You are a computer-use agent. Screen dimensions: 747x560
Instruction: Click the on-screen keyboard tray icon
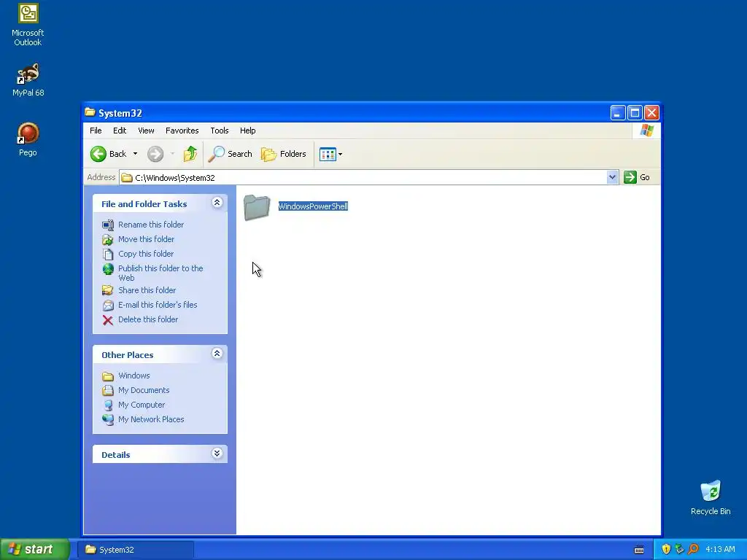[639, 550]
